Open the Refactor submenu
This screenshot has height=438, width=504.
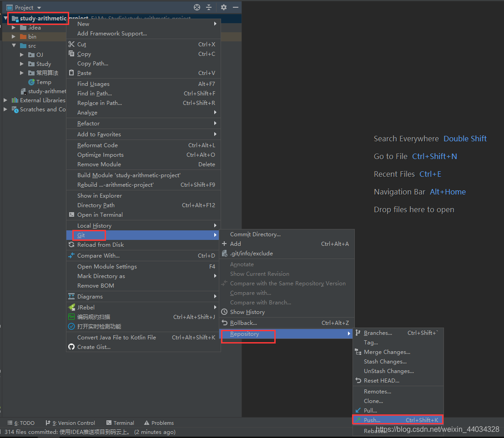click(x=143, y=123)
